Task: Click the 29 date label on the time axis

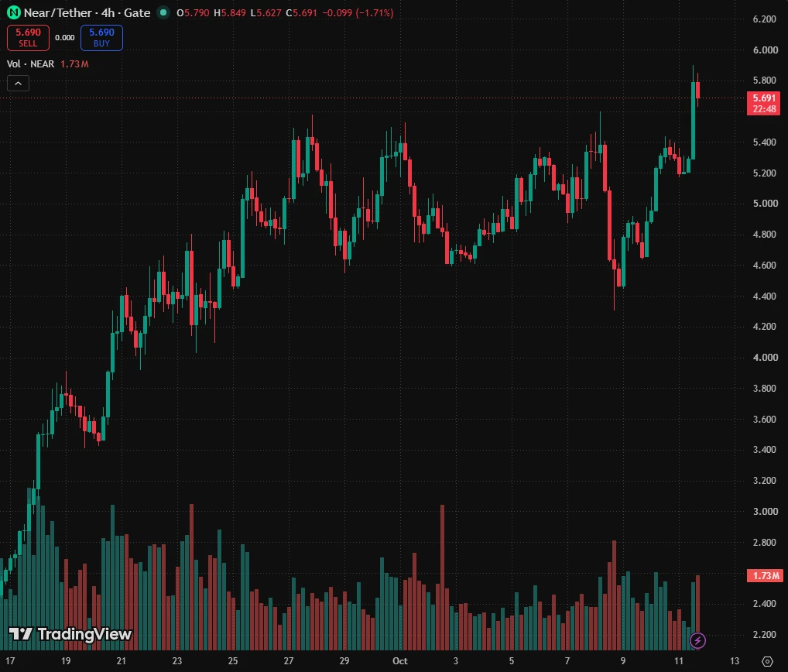Action: [344, 661]
